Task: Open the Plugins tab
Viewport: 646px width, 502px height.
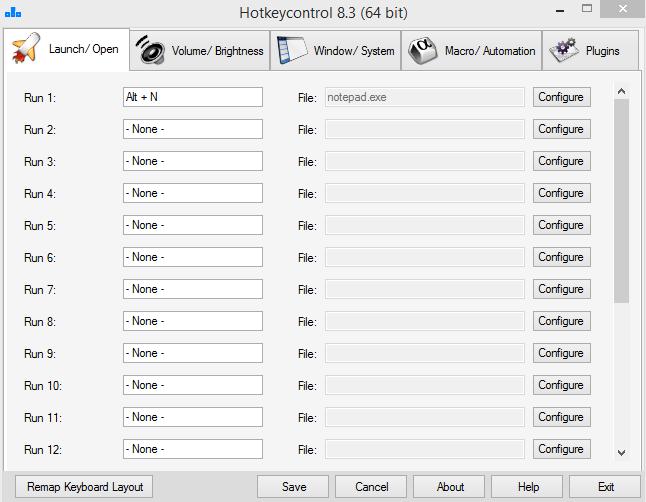Action: coord(590,50)
